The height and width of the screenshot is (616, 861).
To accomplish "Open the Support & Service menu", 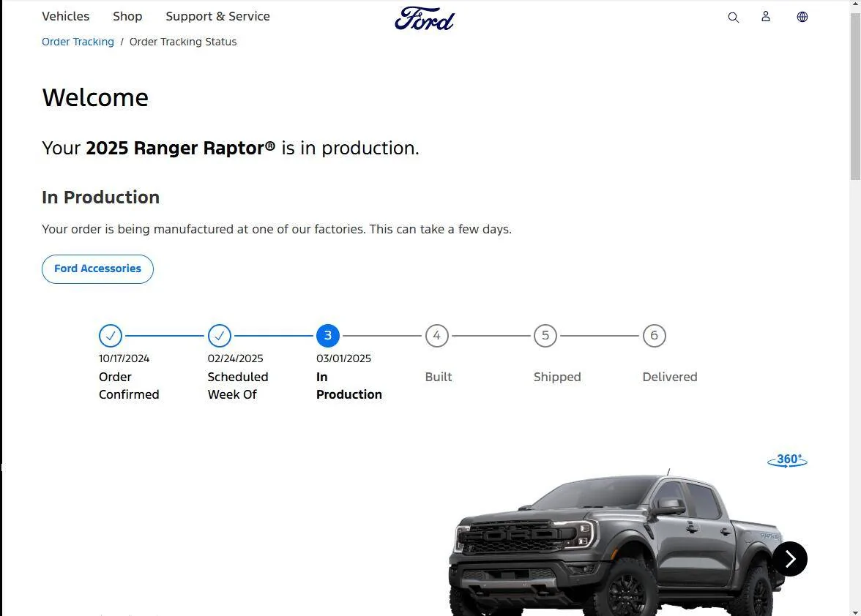I will 218,16.
